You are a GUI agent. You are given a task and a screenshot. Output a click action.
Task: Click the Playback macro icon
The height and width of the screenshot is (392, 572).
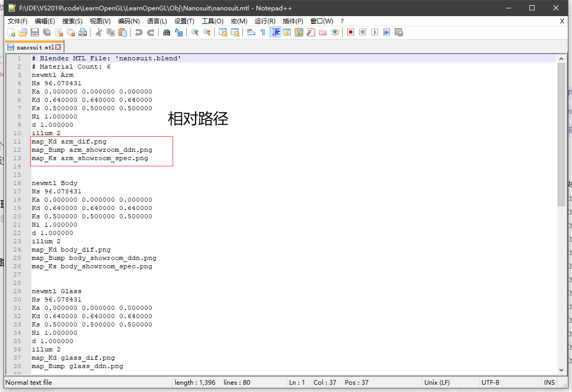pyautogui.click(x=375, y=32)
